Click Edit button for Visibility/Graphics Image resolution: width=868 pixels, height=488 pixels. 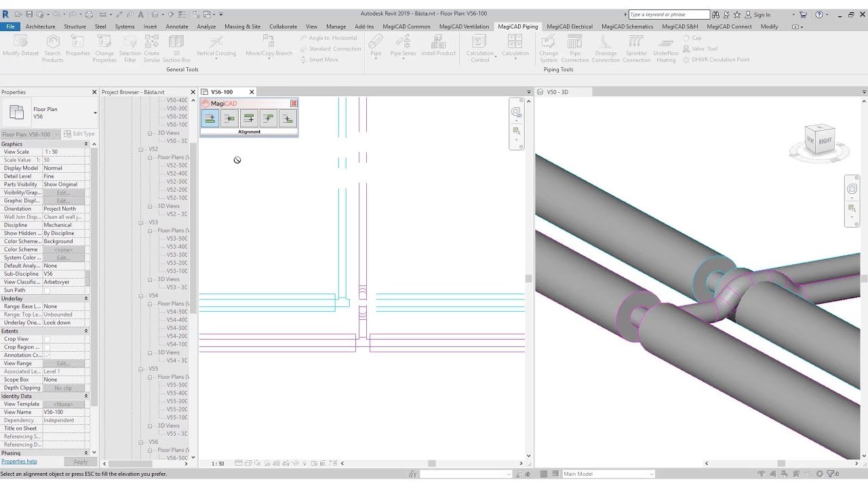pos(64,192)
